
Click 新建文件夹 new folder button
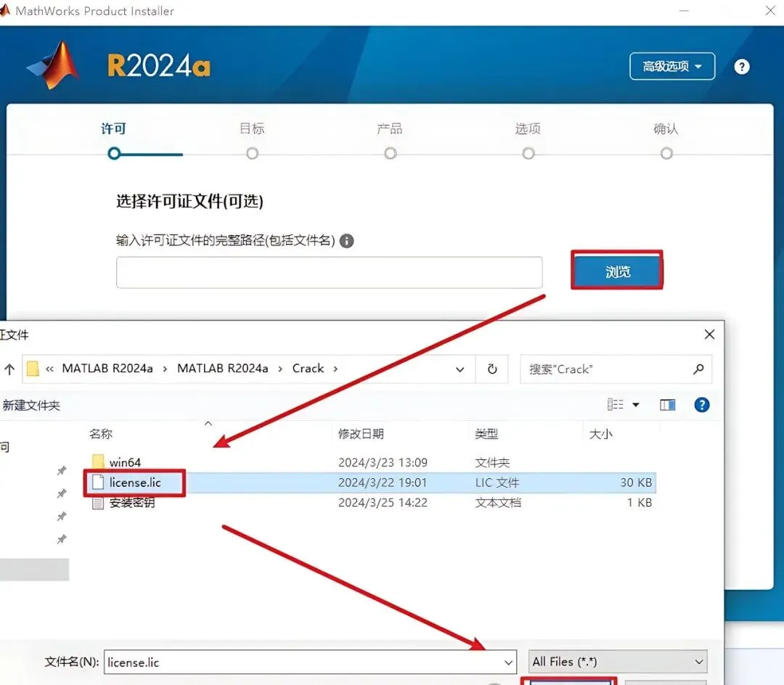pos(31,405)
